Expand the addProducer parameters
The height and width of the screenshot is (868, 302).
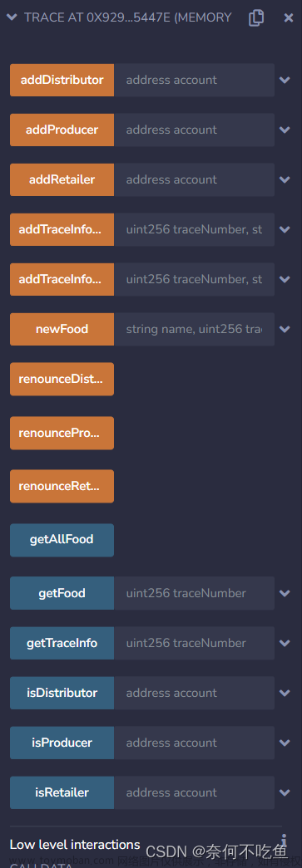pyautogui.click(x=285, y=130)
